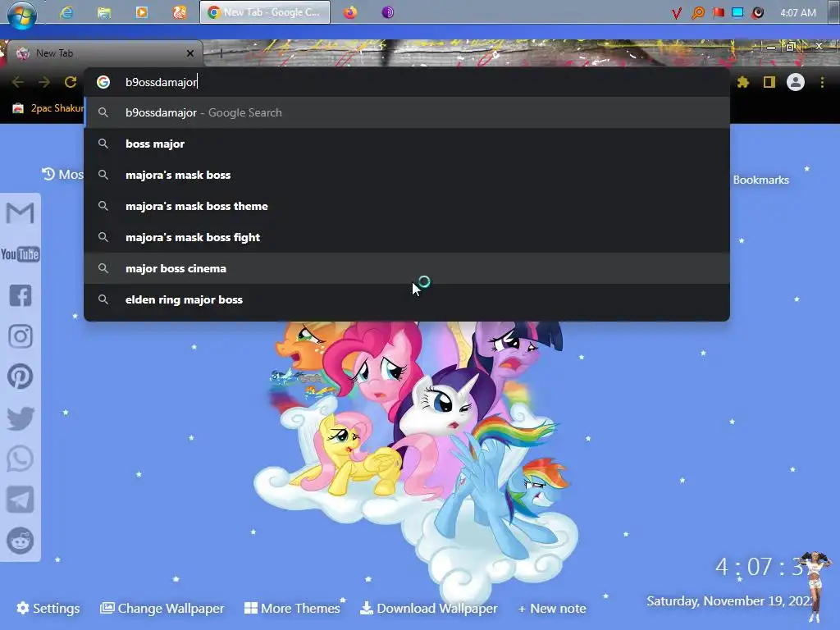Open Reddit shortcut in sidebar
Image resolution: width=840 pixels, height=630 pixels.
[21, 541]
